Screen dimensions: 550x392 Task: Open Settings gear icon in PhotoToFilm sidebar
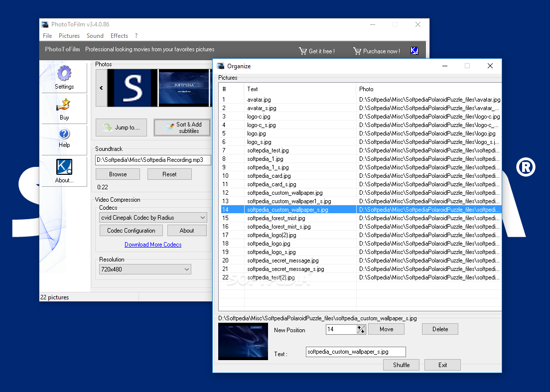pos(64,74)
